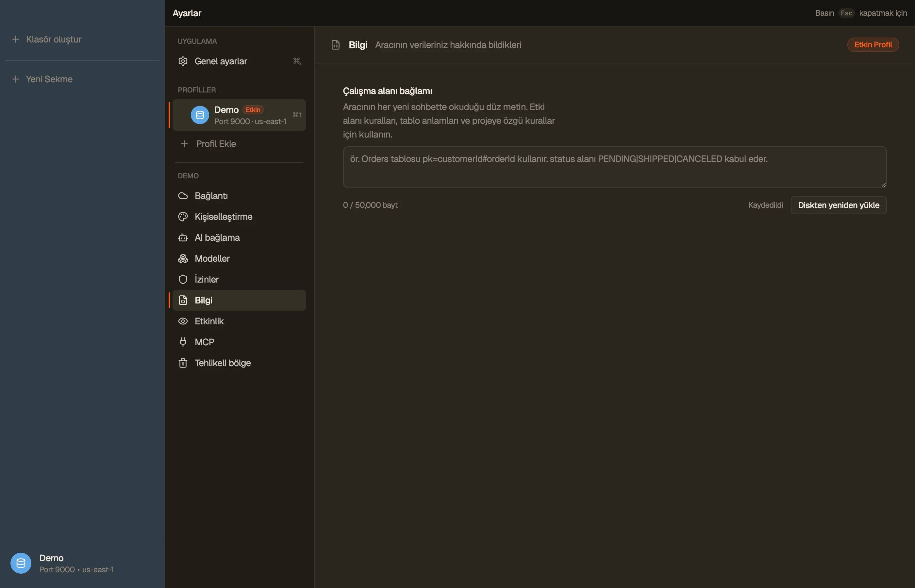This screenshot has width=915, height=588.
Task: Click Diskten yeniden yükle button
Action: click(839, 205)
